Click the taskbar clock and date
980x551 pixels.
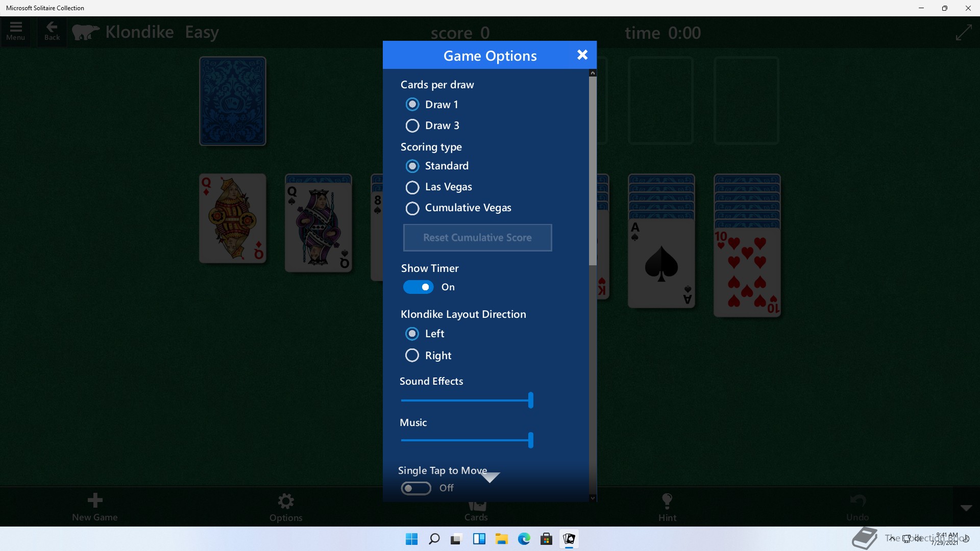(946, 539)
